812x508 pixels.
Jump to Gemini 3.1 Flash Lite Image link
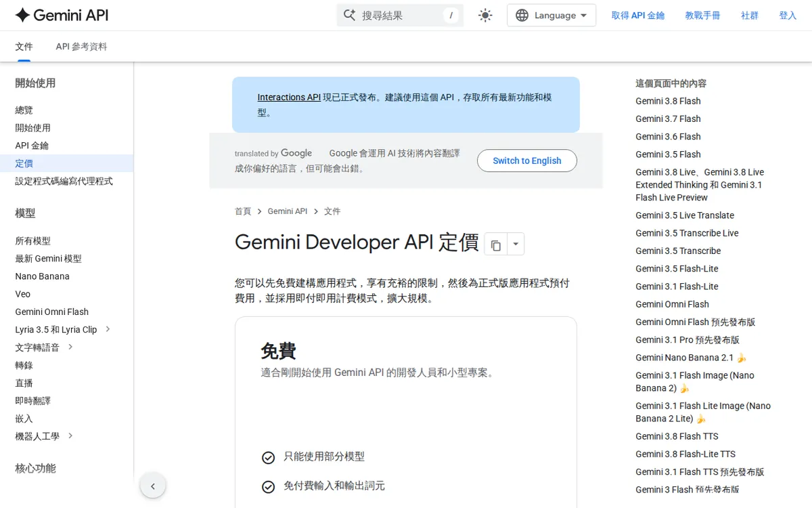[703, 412]
